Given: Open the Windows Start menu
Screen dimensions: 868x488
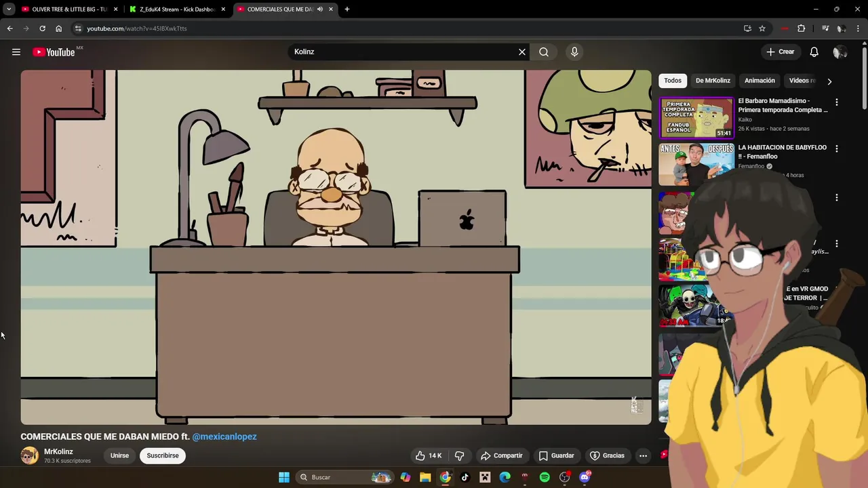Looking at the screenshot, I should [x=284, y=477].
